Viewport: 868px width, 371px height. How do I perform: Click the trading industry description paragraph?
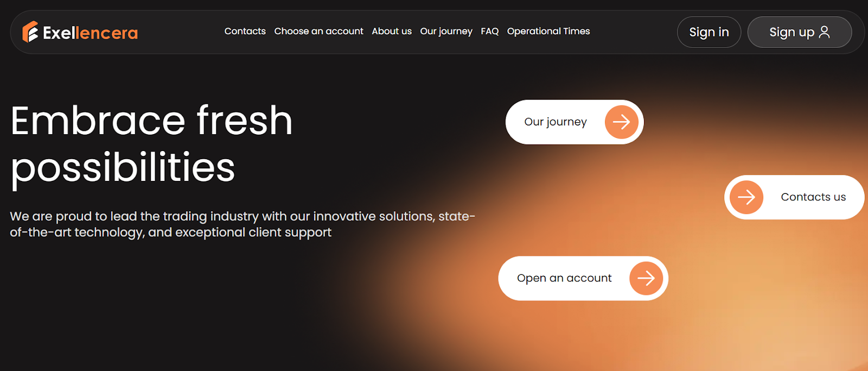tap(242, 224)
